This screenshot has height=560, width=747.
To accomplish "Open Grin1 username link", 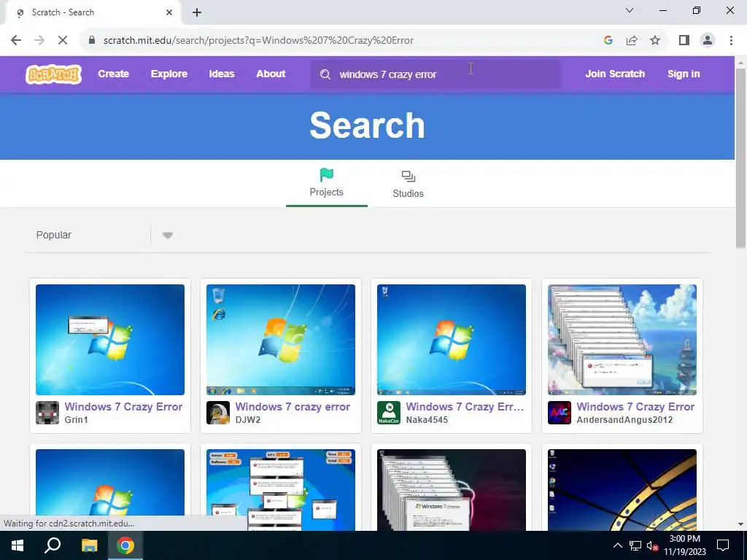I will (x=76, y=419).
